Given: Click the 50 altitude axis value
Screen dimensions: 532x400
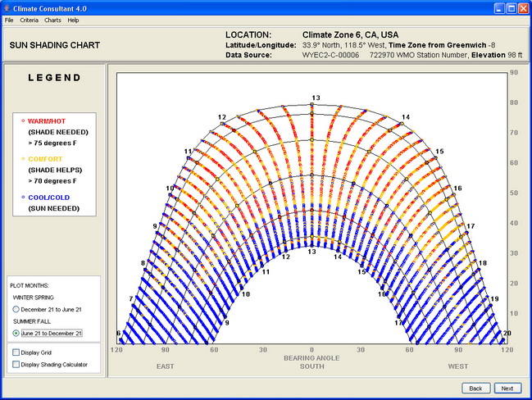Looking at the screenshot, I should 514,193.
